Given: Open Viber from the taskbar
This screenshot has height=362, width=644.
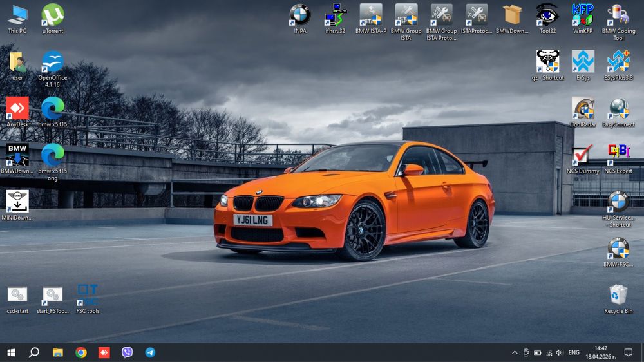Looking at the screenshot, I should 127,352.
